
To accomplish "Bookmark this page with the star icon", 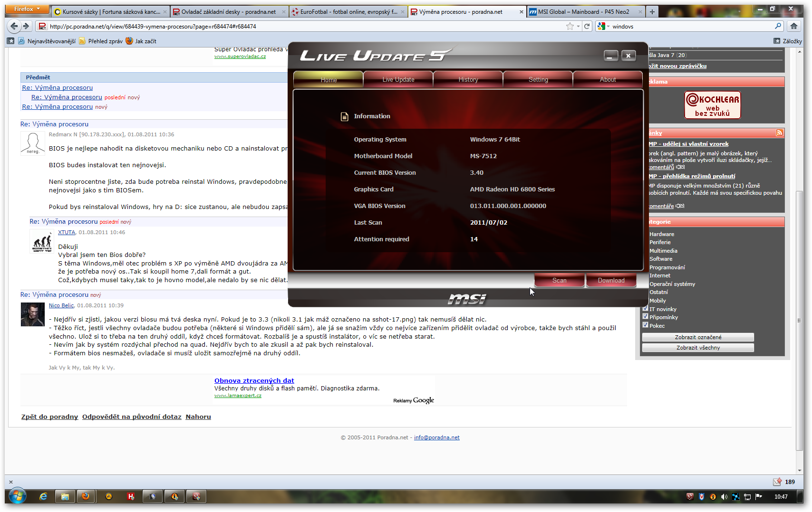I will click(570, 26).
